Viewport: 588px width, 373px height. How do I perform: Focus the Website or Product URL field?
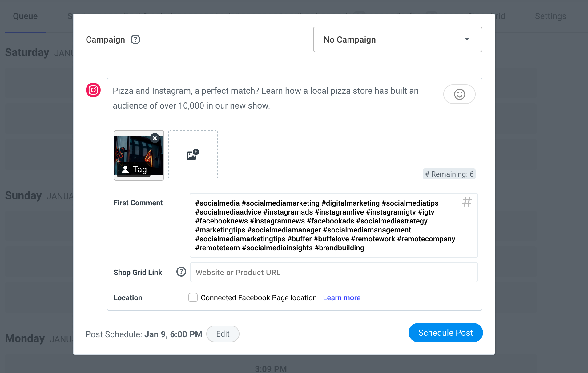coord(334,273)
